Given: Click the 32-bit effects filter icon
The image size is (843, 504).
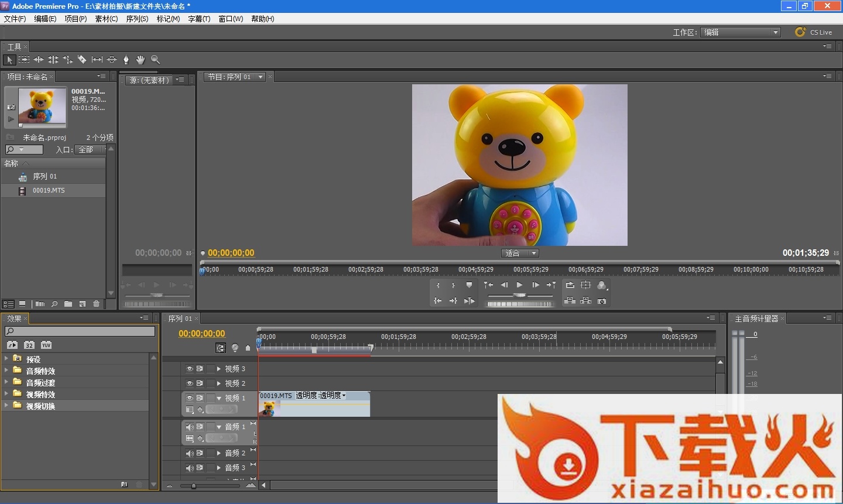Looking at the screenshot, I should pyautogui.click(x=29, y=345).
